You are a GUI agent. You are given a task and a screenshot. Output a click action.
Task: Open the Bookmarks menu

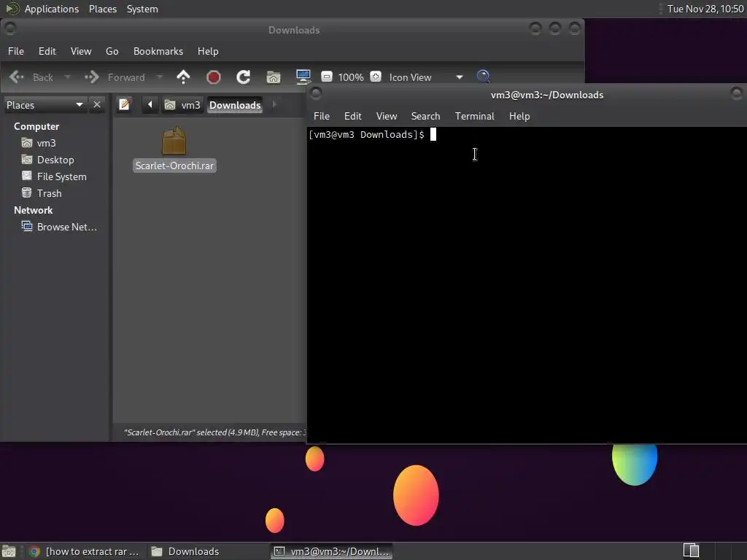158,51
